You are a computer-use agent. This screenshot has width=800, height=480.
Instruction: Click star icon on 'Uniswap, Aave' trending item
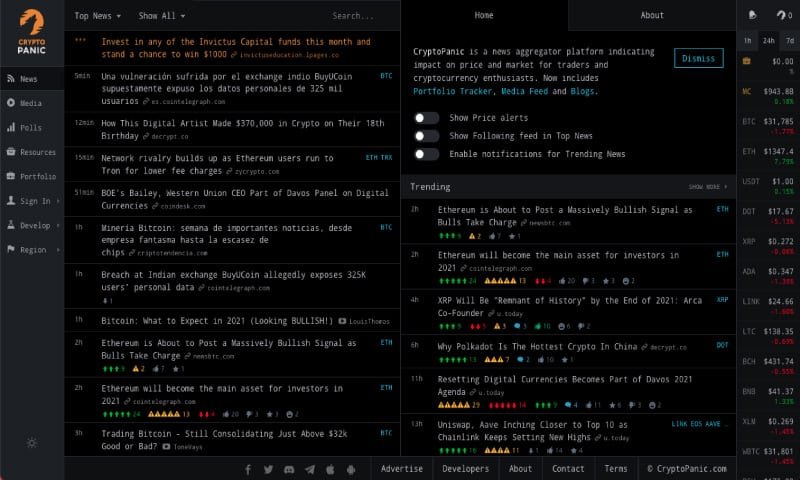(577, 450)
